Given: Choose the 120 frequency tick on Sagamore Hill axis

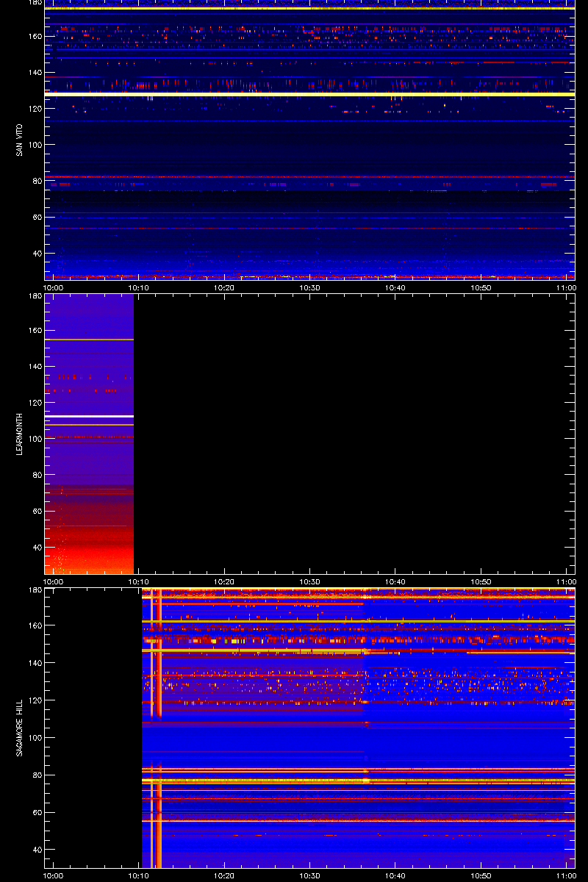Looking at the screenshot, I should pyautogui.click(x=34, y=701).
